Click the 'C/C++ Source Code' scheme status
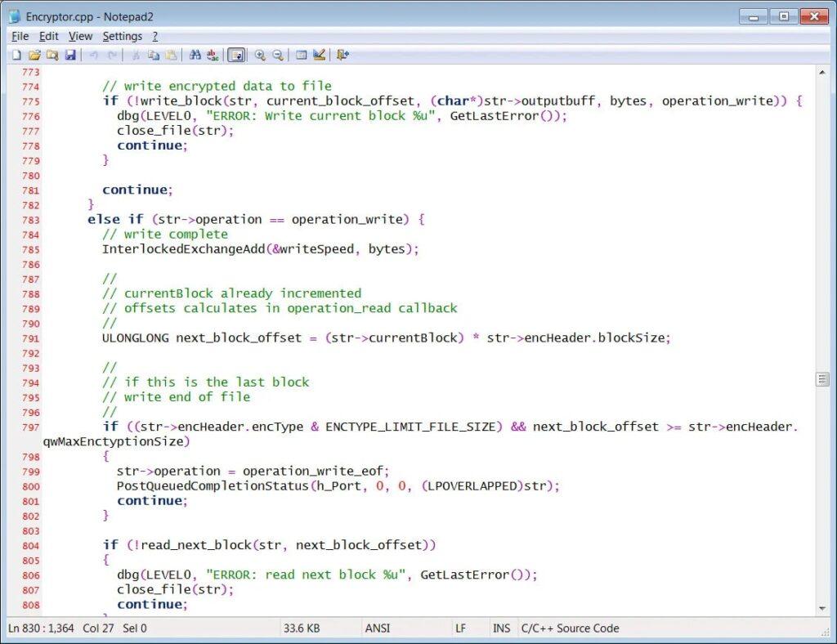This screenshot has width=837, height=644. (570, 628)
